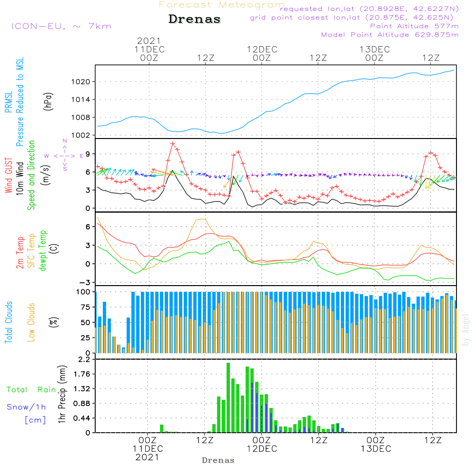
Task: Click the 'Pressure Reduced to MSL' label
Action: [x=20, y=102]
